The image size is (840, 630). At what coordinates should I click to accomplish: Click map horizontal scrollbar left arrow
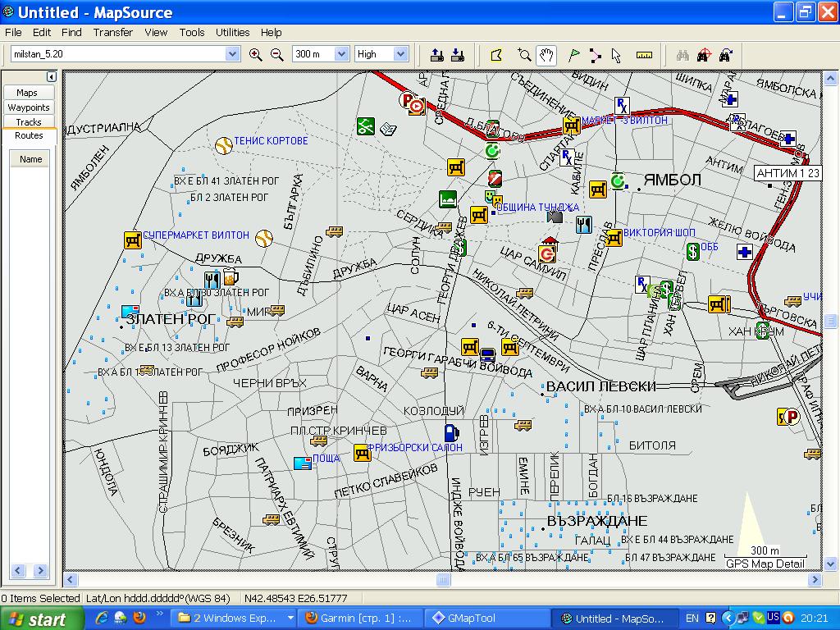(71, 580)
